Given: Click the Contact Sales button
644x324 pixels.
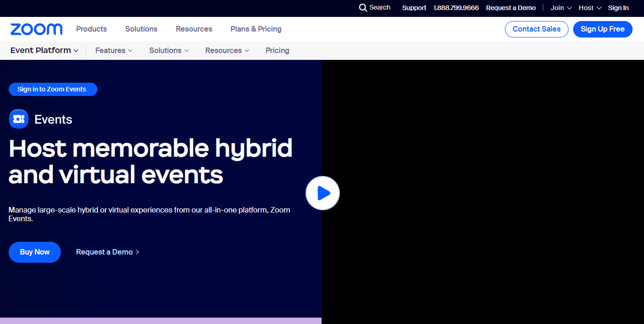Looking at the screenshot, I should pos(537,29).
